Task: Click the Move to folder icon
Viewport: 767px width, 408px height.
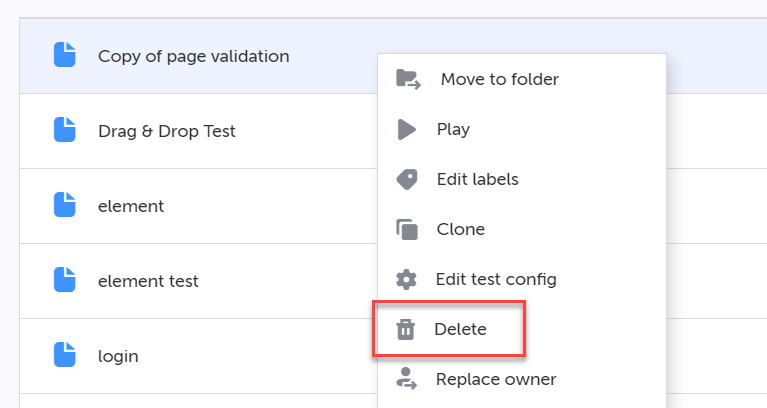Action: pyautogui.click(x=408, y=79)
